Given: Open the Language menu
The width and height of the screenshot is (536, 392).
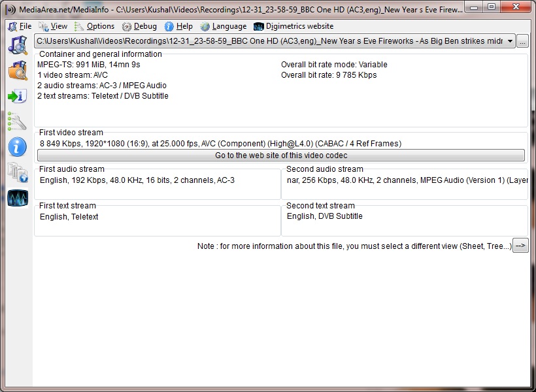Looking at the screenshot, I should 223,26.
